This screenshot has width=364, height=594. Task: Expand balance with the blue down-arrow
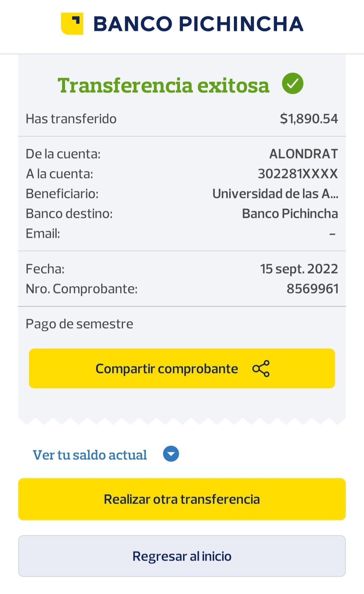tap(171, 454)
